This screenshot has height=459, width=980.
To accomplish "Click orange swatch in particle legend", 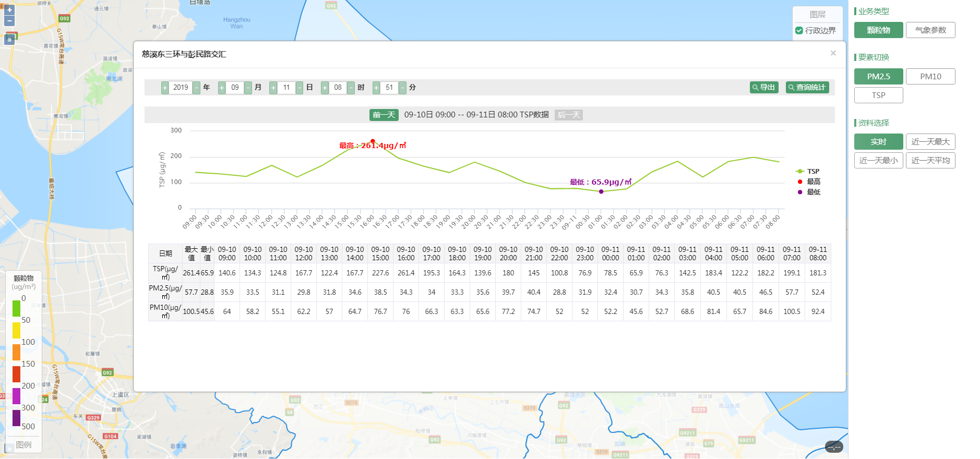I will (16, 352).
